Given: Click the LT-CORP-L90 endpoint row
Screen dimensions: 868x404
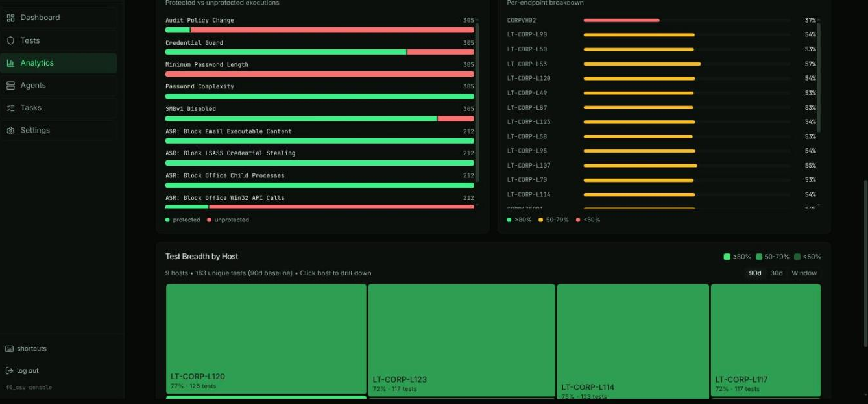Looking at the screenshot, I should tap(661, 34).
